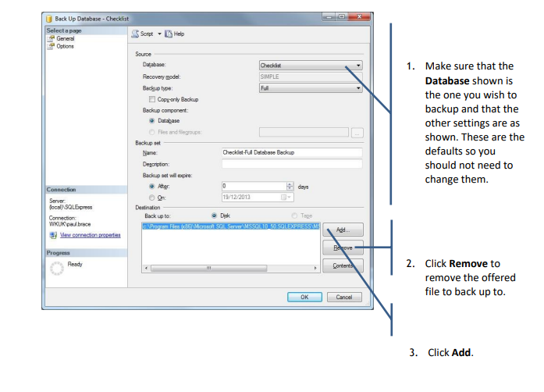The image size is (544, 392).
Task: Maximize the Back Up Database window
Action: (x=342, y=16)
